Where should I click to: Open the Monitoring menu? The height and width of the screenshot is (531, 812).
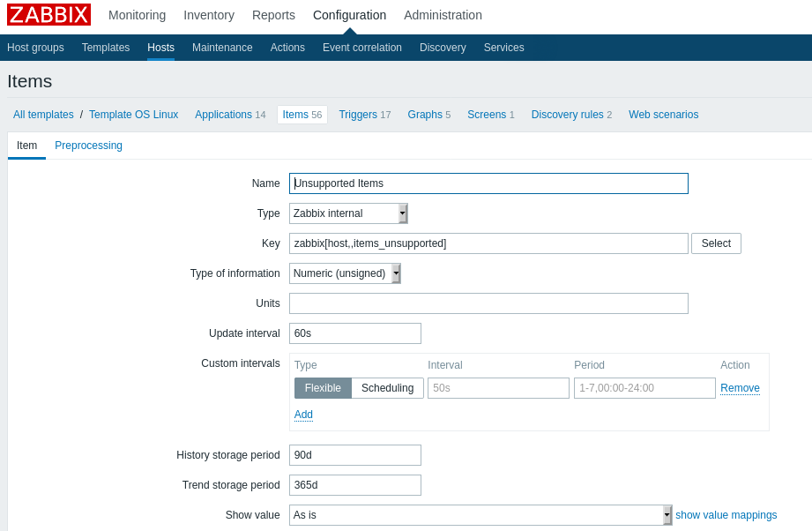(x=137, y=15)
